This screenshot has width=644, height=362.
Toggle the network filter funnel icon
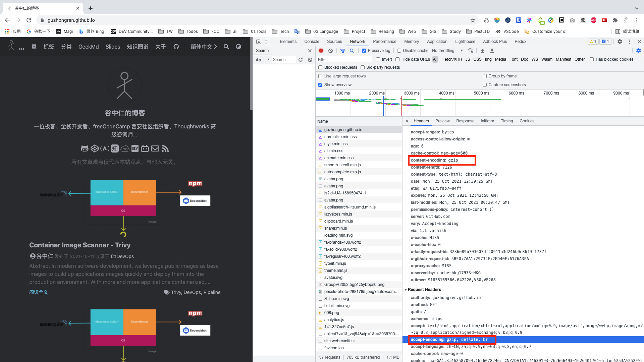click(x=342, y=51)
